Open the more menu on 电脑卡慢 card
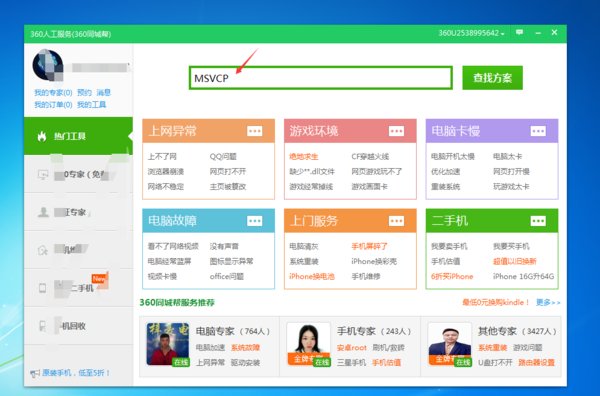Viewport: 600px width, 396px height. [538, 131]
